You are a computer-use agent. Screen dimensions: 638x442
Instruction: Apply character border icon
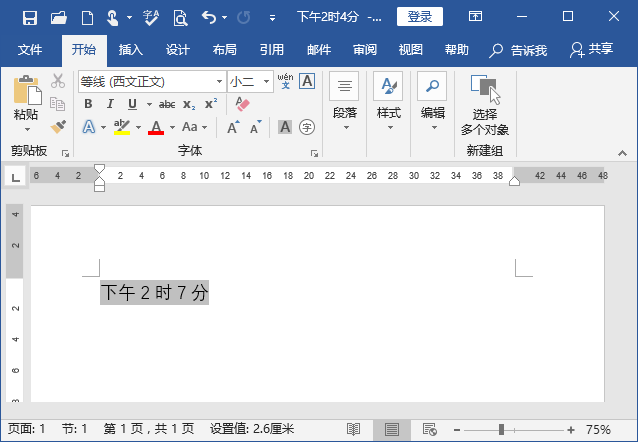click(x=307, y=81)
